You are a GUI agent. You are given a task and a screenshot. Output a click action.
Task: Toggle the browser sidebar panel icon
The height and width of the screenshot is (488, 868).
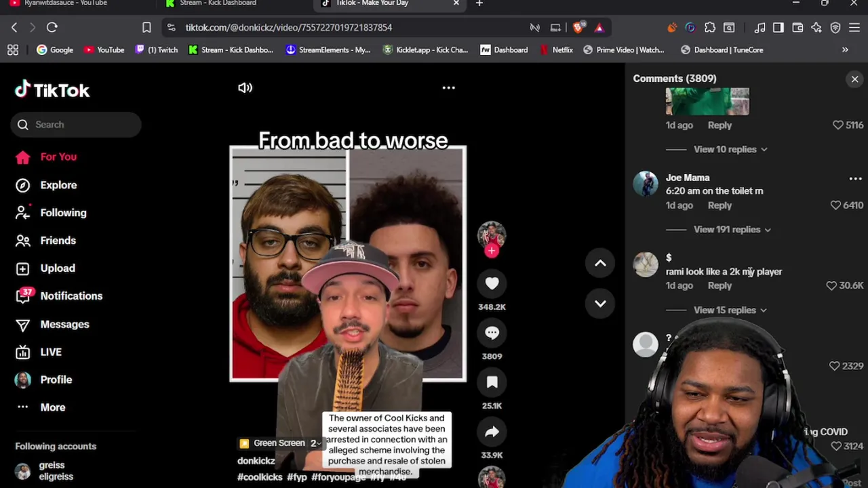[x=778, y=27]
